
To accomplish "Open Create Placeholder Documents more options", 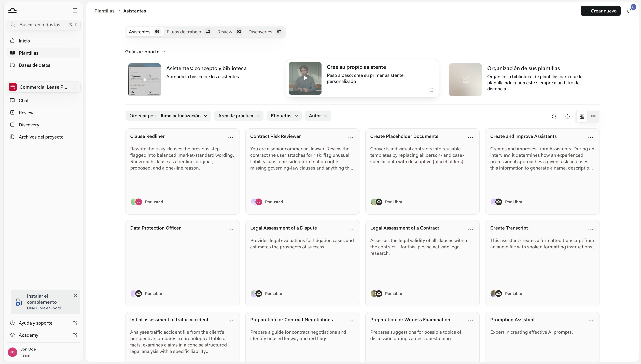I will pyautogui.click(x=471, y=137).
